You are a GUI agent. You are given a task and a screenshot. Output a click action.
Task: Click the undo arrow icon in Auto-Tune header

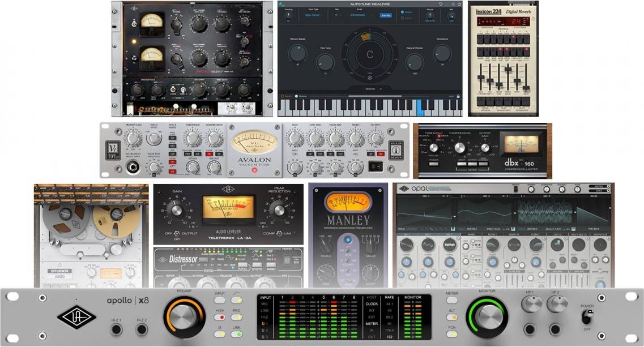(x=441, y=4)
